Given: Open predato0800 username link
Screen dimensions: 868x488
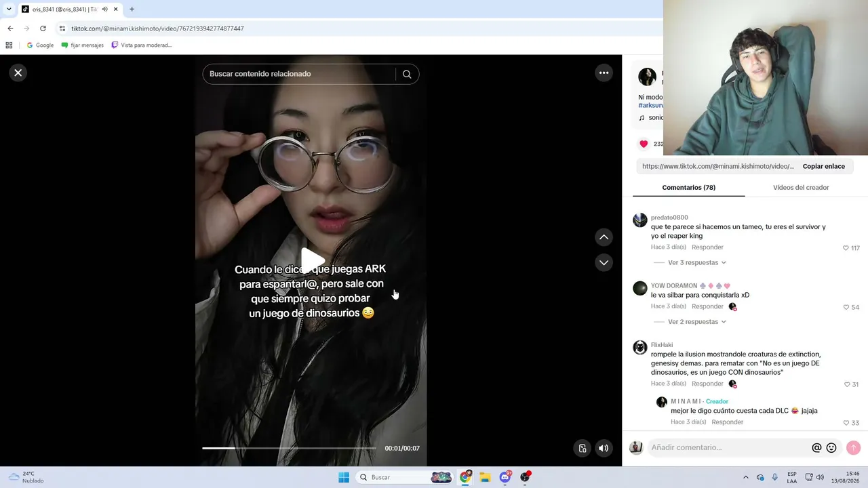Looking at the screenshot, I should point(669,218).
